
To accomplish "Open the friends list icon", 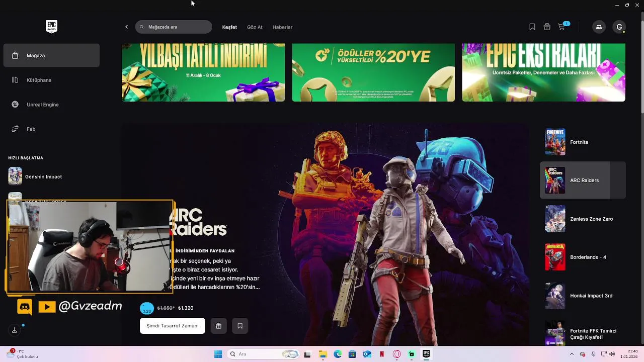I will 599,27.
